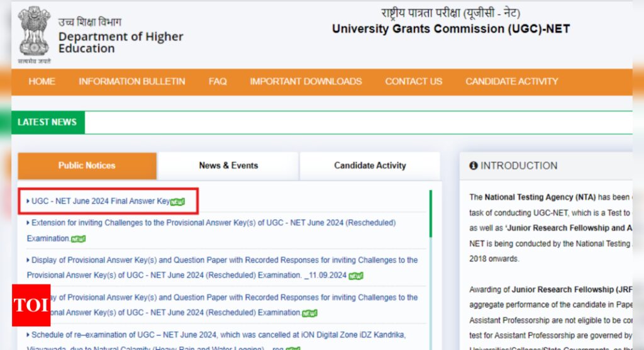The image size is (644, 350).
Task: Click the info icon beside INTRODUCTION
Action: [x=473, y=166]
